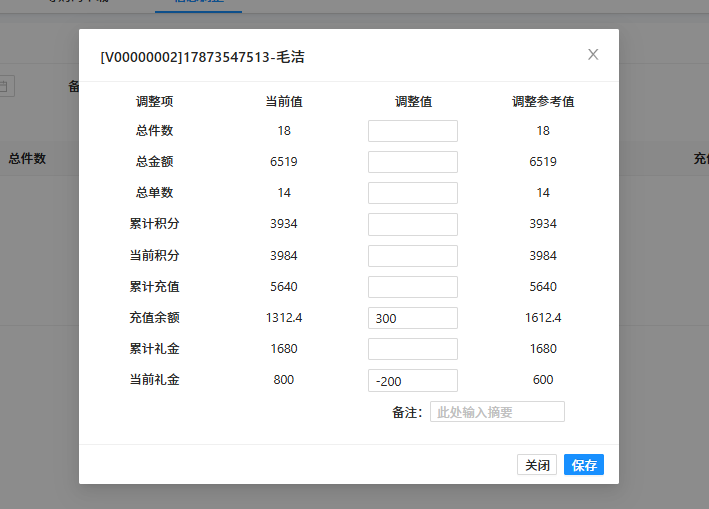Click the 累计充值 adjustment input box
Image resolution: width=709 pixels, height=509 pixels.
412,287
